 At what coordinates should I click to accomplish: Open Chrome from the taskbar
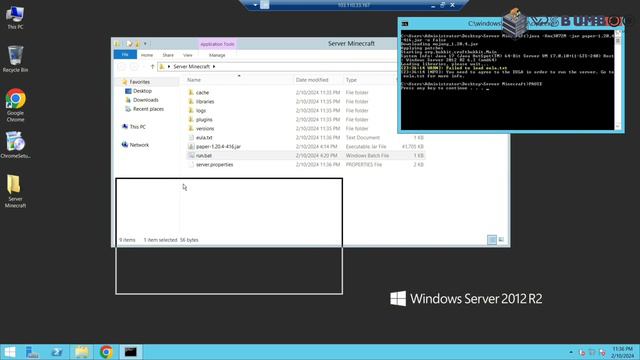[x=106, y=352]
